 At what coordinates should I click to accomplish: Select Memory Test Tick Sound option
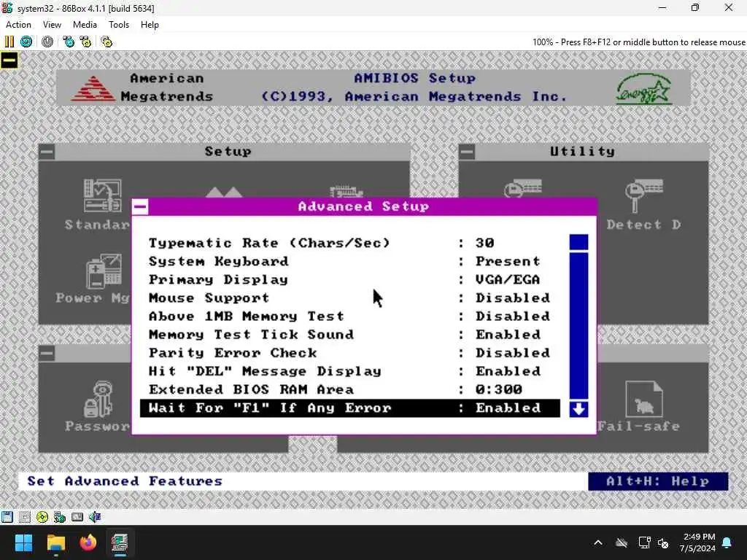click(x=349, y=335)
